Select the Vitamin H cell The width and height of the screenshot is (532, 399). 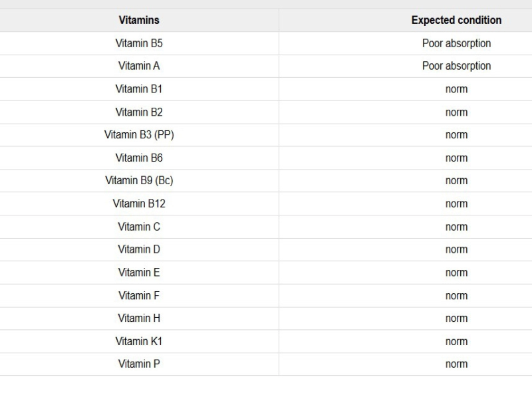click(x=139, y=319)
